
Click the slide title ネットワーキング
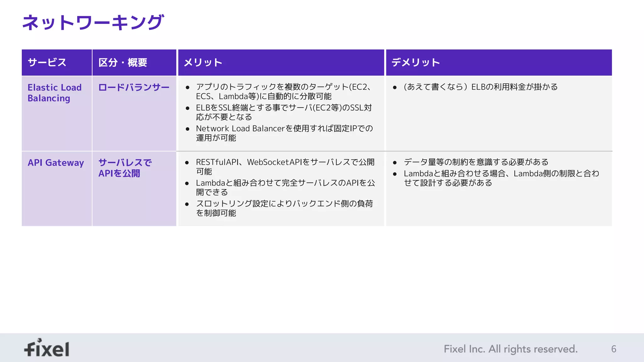(x=93, y=23)
